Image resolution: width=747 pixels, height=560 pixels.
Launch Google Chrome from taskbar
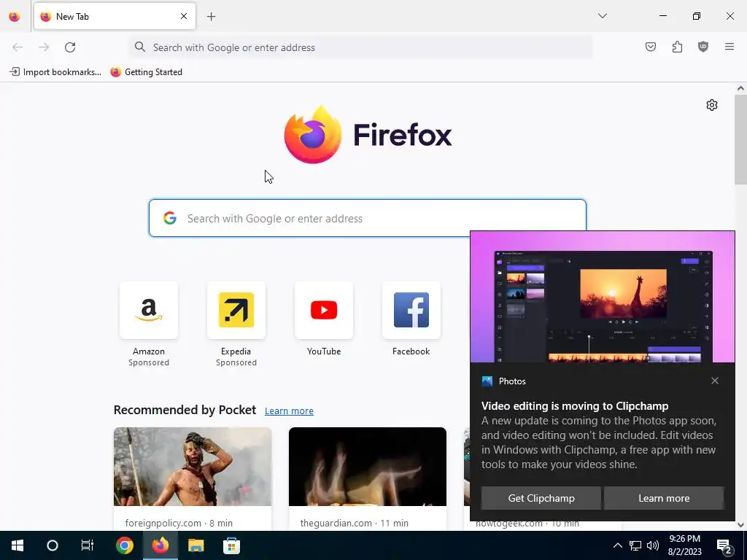(124, 545)
